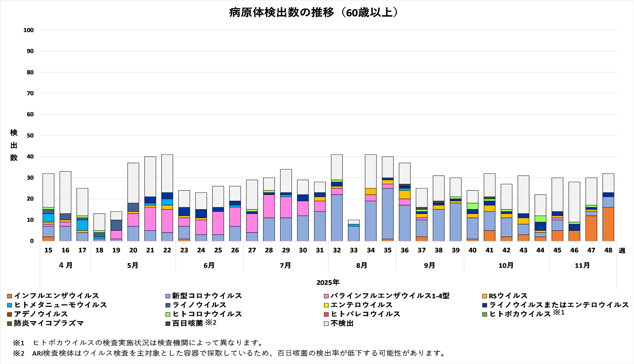Image resolution: width=634 pixels, height=364 pixels.
Task: Click the white 不検出 legend swatch
Action: tap(326, 324)
